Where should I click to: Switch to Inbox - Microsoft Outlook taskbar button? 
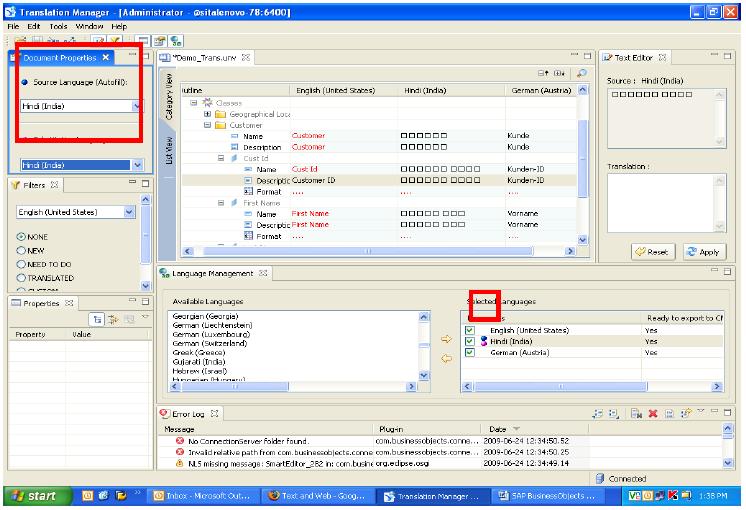[204, 496]
